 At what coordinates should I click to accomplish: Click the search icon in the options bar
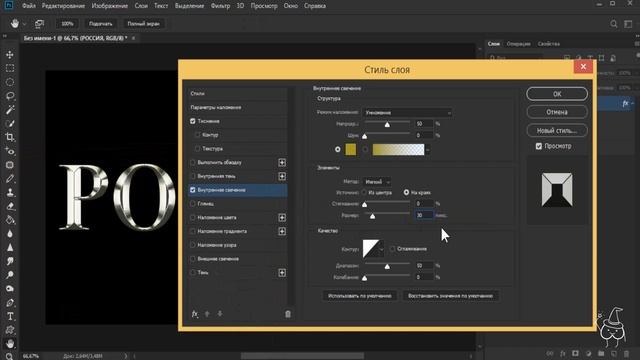point(613,24)
